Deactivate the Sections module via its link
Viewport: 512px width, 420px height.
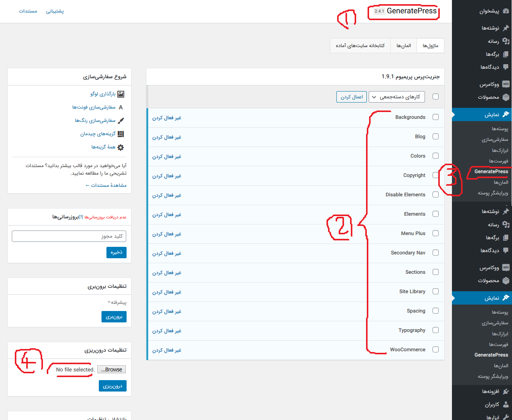(167, 273)
